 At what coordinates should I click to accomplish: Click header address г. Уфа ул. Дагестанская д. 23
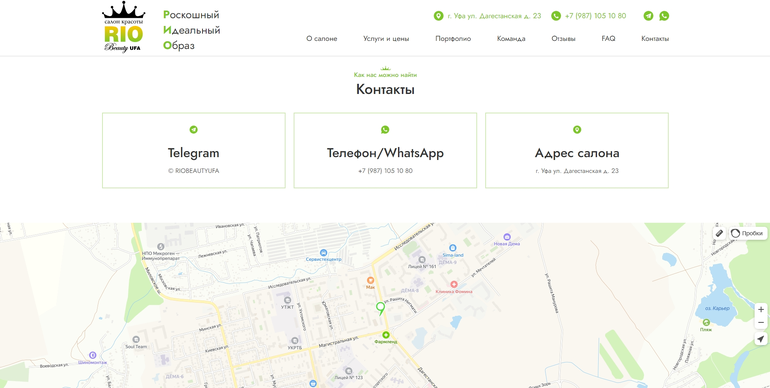(x=495, y=16)
